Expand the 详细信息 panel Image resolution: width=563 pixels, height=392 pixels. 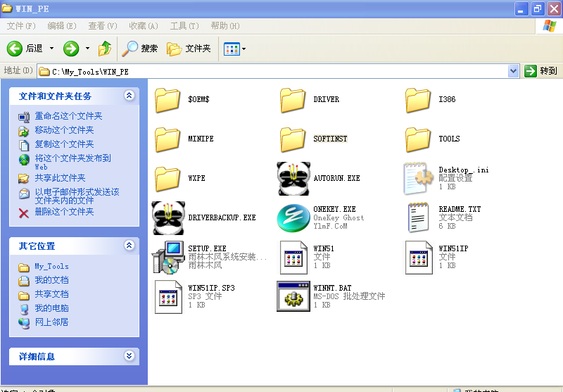coord(129,355)
